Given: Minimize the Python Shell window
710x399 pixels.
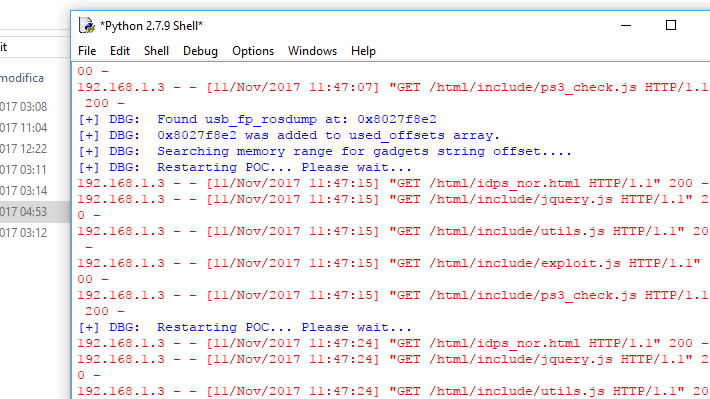Looking at the screenshot, I should point(626,25).
